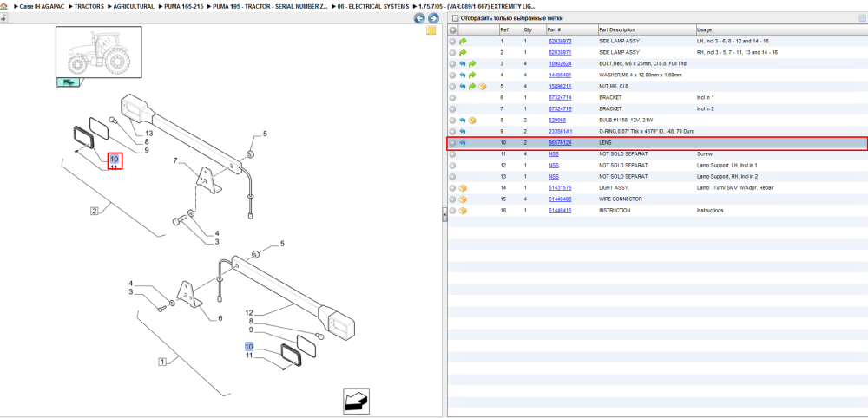
Task: Click the boxed callout 1 on the diagram
Action: pos(162,362)
